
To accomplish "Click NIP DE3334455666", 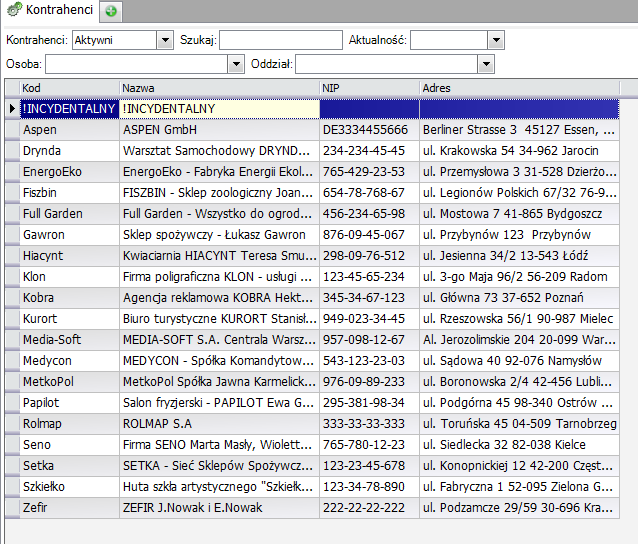I will click(369, 130).
